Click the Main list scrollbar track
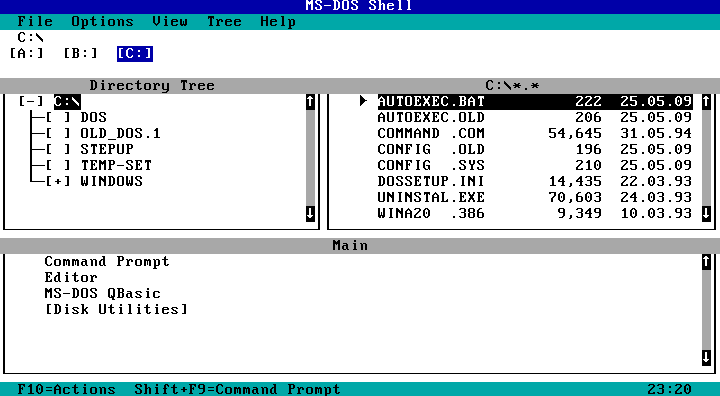The image size is (720, 396). (x=706, y=310)
